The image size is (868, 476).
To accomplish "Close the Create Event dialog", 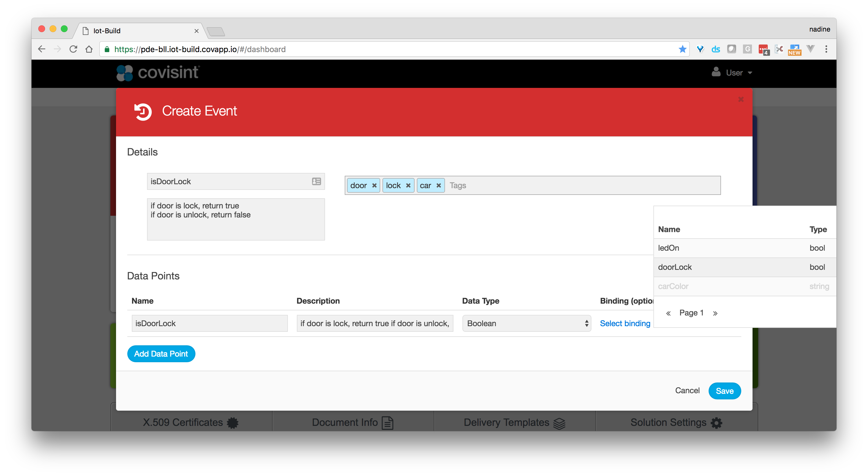I will click(x=741, y=99).
